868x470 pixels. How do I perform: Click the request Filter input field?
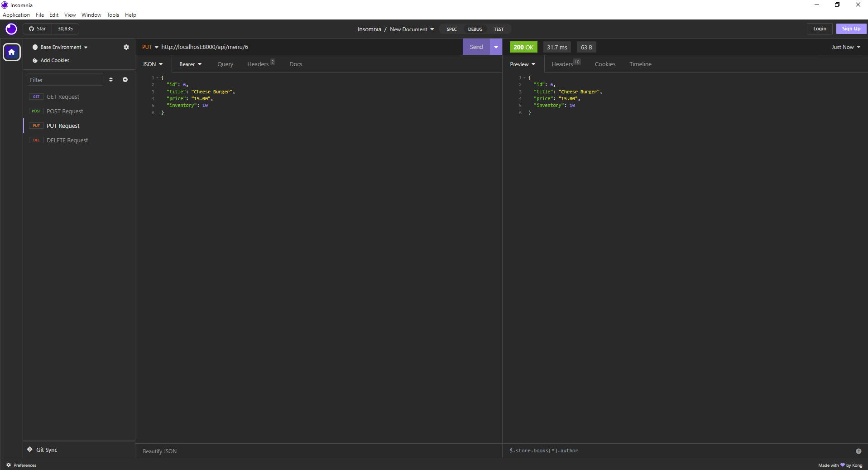pos(65,80)
